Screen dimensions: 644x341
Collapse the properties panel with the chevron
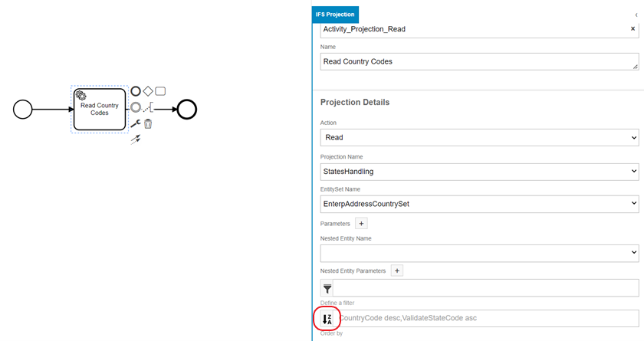(636, 15)
